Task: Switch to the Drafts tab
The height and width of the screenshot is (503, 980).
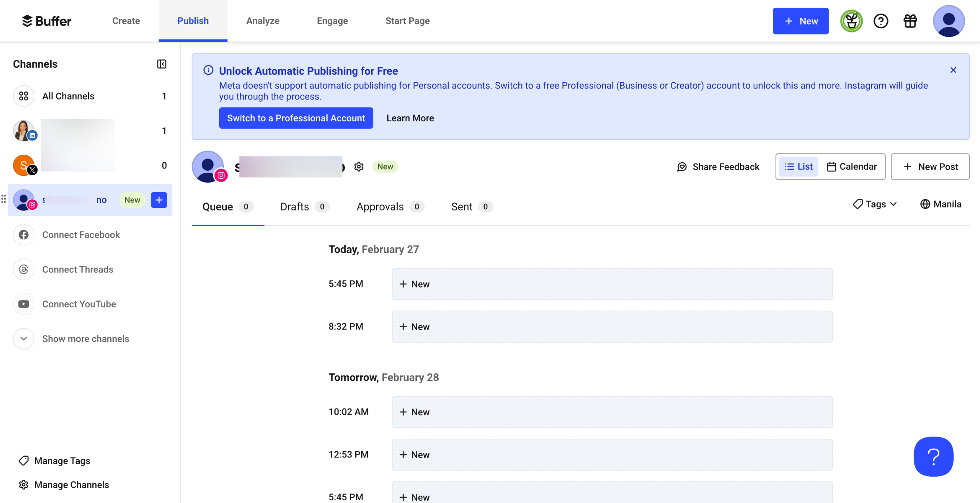Action: 294,207
